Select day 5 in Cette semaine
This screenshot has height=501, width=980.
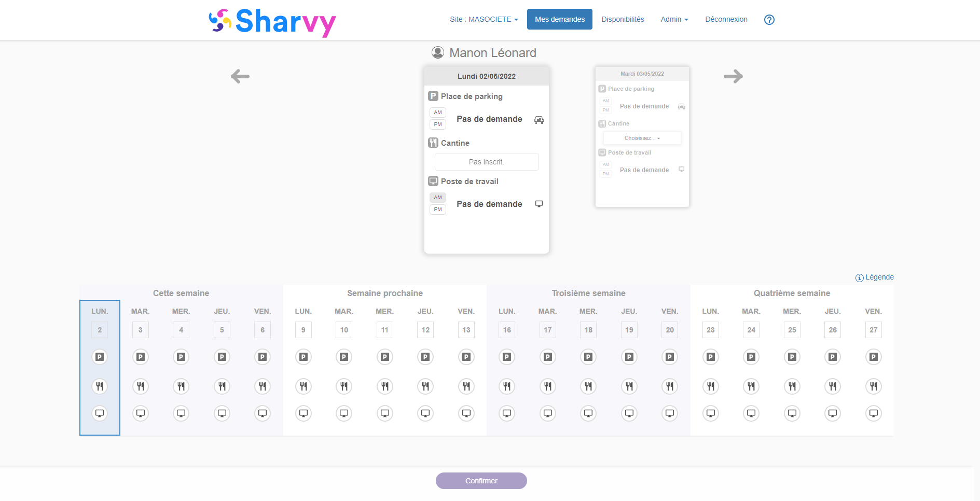click(222, 330)
